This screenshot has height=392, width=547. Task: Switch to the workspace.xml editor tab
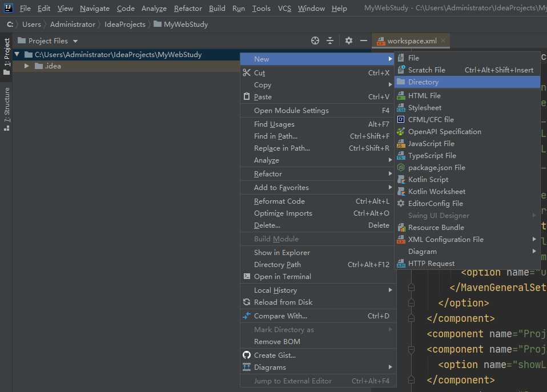(x=411, y=41)
